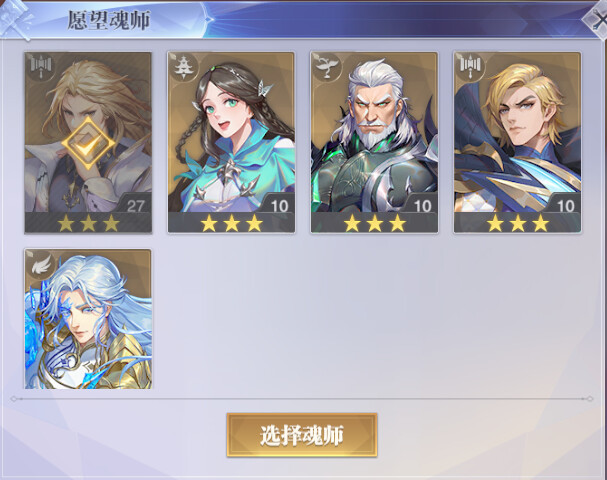
Task: Select the white-bearded armored man card
Action: coord(374,142)
